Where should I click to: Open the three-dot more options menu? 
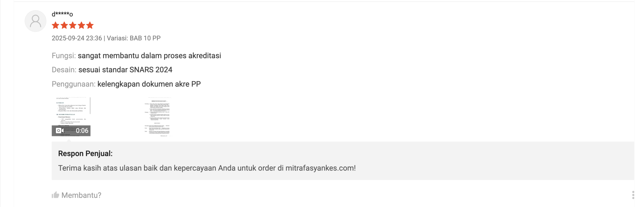coord(633,195)
